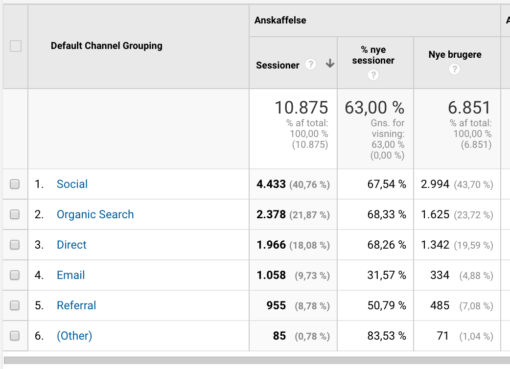Check the Email row checkbox
510x369 pixels.
[15, 275]
